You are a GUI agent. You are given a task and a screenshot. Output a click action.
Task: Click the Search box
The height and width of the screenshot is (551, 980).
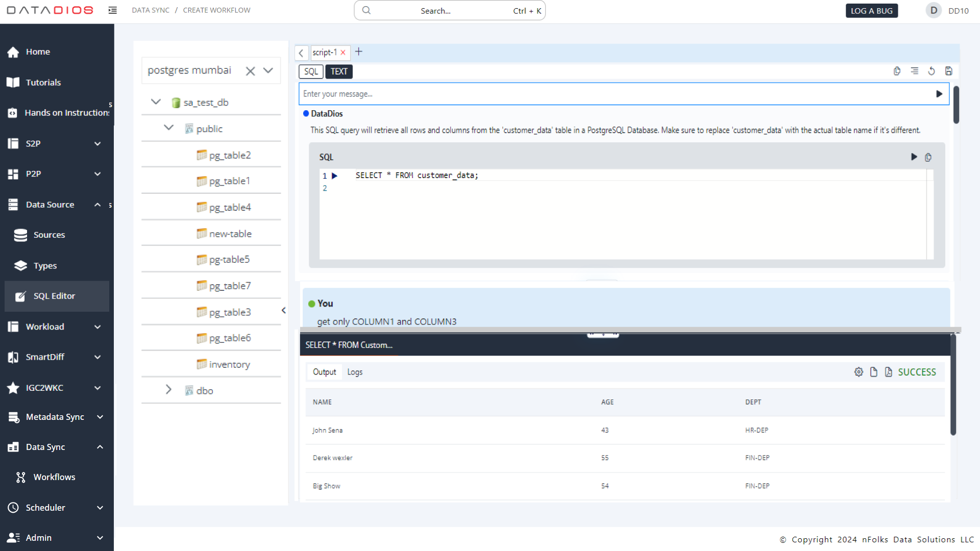click(450, 10)
